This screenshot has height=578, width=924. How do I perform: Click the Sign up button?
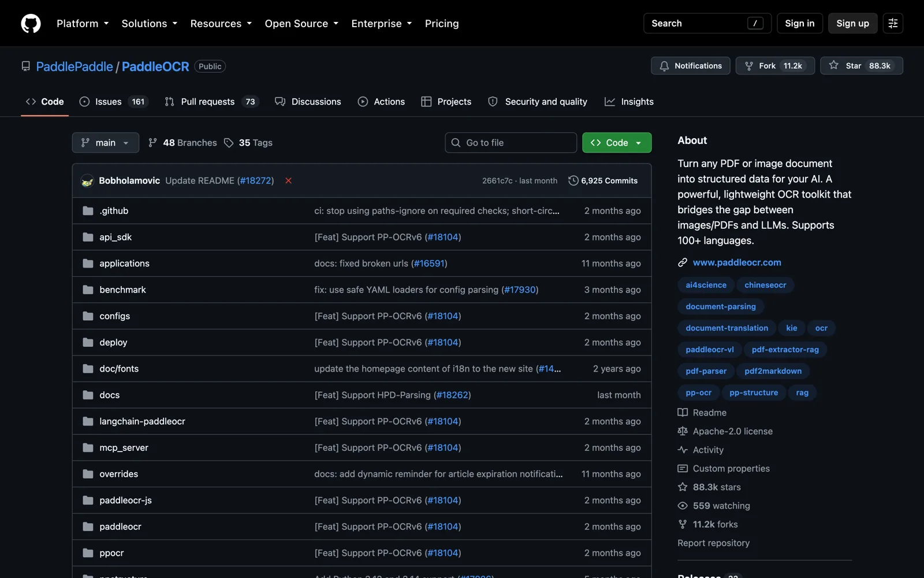point(853,23)
